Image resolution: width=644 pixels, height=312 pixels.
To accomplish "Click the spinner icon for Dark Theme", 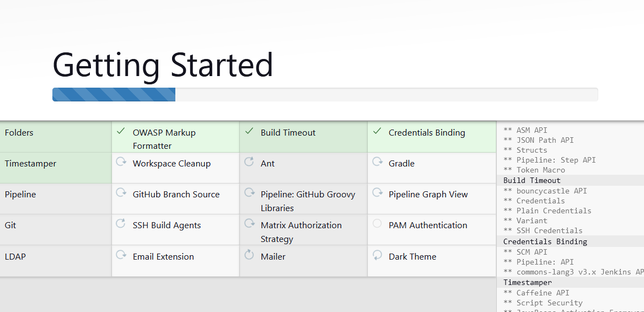I will click(x=377, y=255).
